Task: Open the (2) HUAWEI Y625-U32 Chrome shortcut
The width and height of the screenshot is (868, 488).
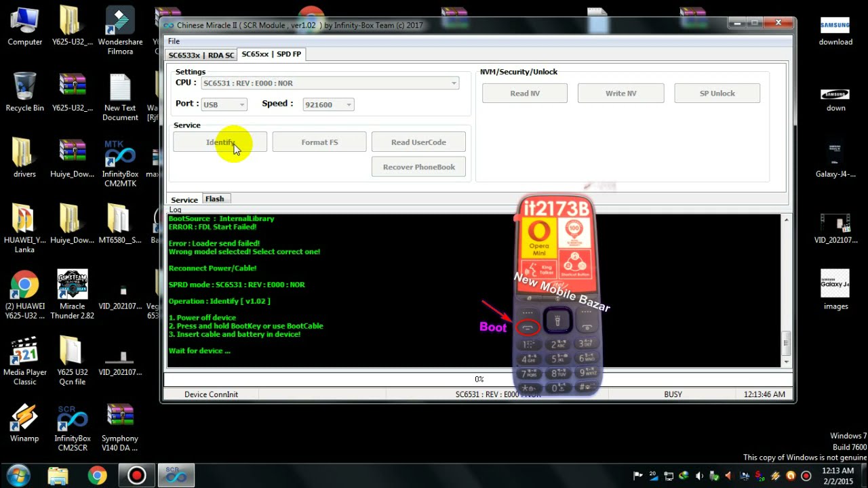Action: click(24, 296)
